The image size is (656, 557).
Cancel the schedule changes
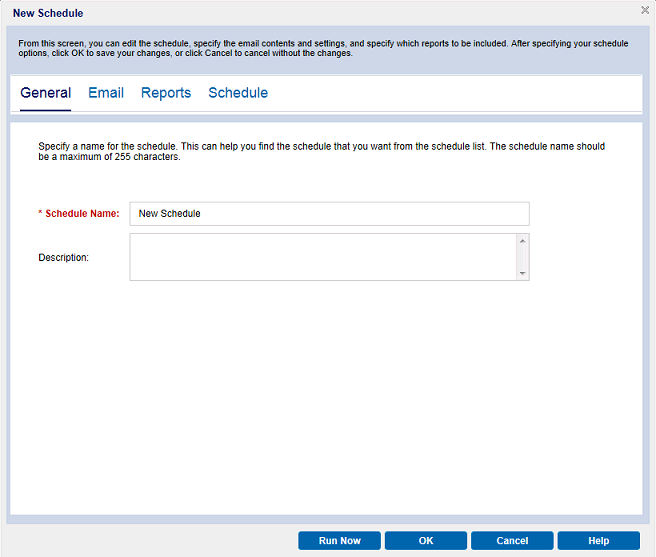tap(512, 541)
